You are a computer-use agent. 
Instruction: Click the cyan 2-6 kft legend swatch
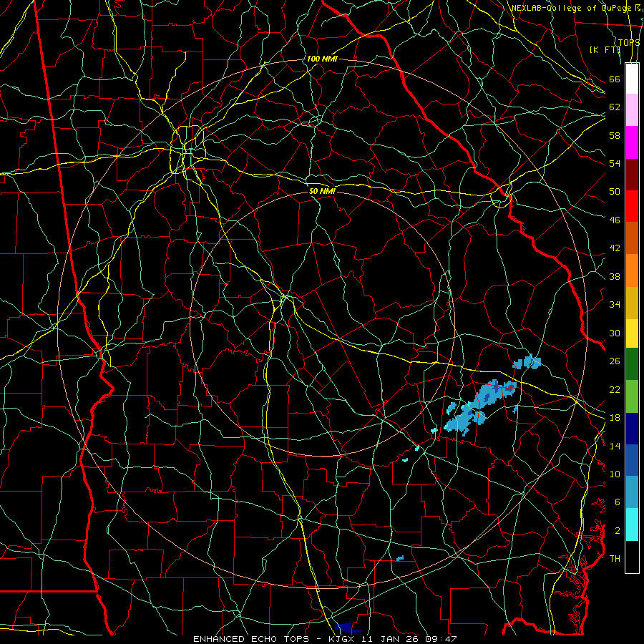[632, 525]
